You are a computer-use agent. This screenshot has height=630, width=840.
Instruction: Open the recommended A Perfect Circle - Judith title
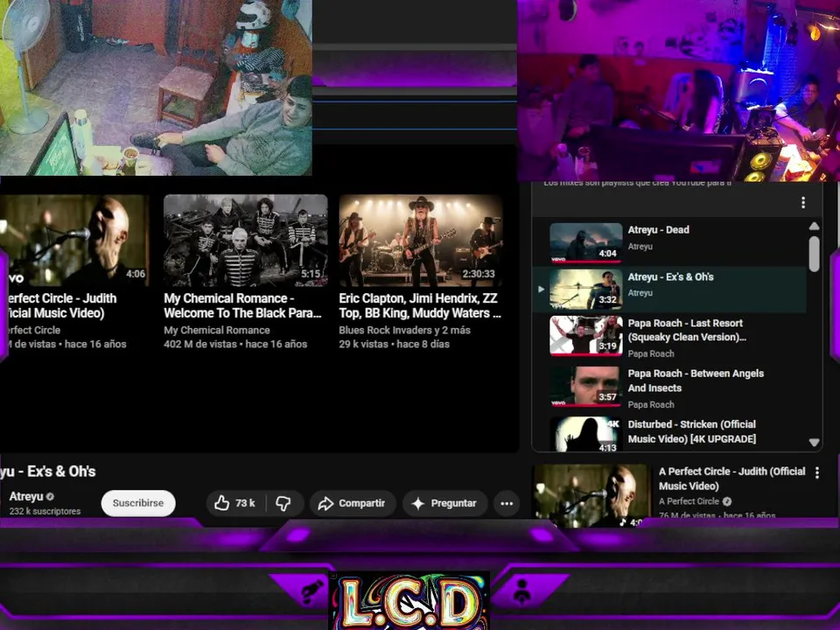(731, 479)
